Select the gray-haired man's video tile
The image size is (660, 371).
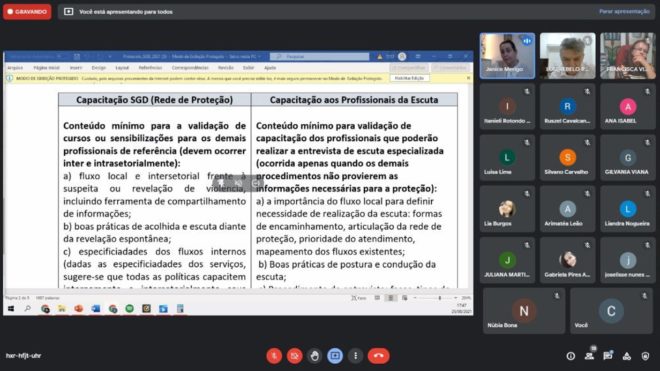pyautogui.click(x=567, y=56)
